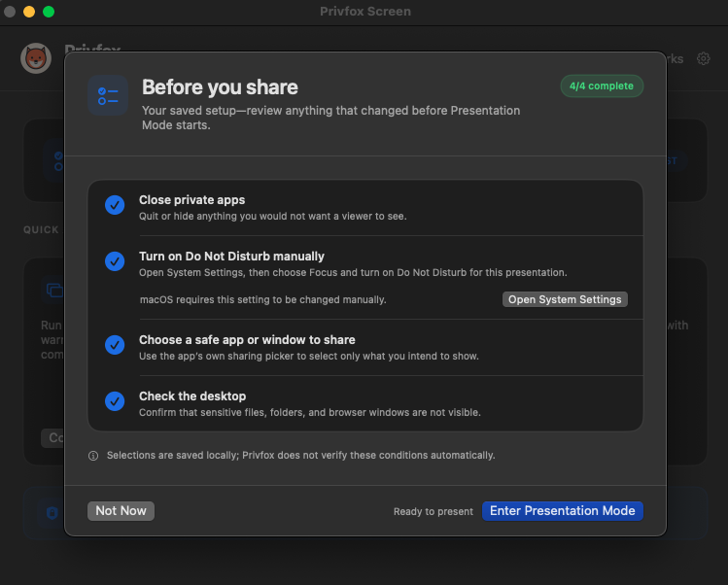Viewport: 728px width, 585px height.
Task: Click the Privfox Screen window title
Action: tap(365, 12)
